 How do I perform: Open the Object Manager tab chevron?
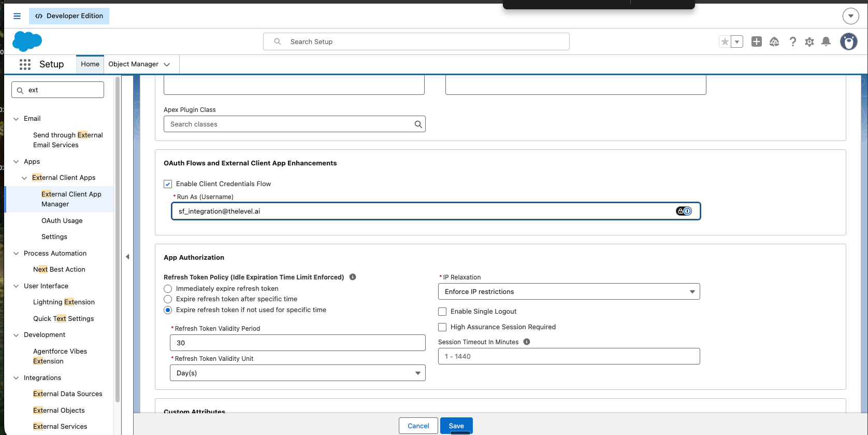coord(167,64)
